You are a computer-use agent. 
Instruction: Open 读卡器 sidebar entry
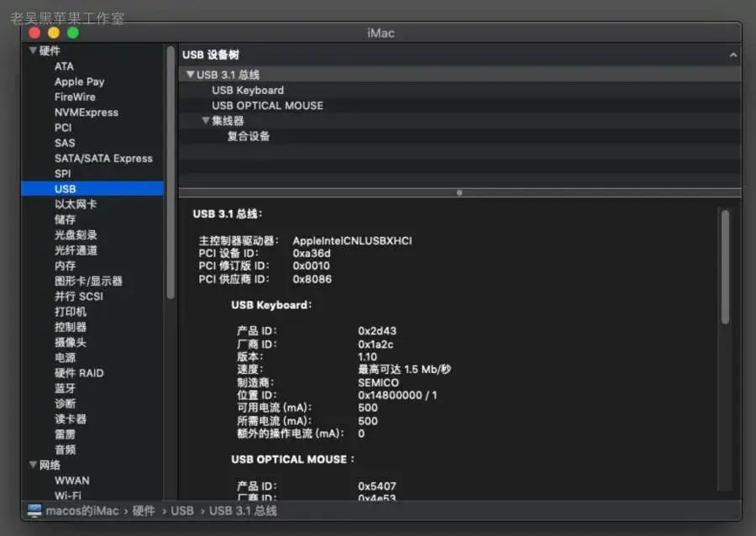[71, 419]
